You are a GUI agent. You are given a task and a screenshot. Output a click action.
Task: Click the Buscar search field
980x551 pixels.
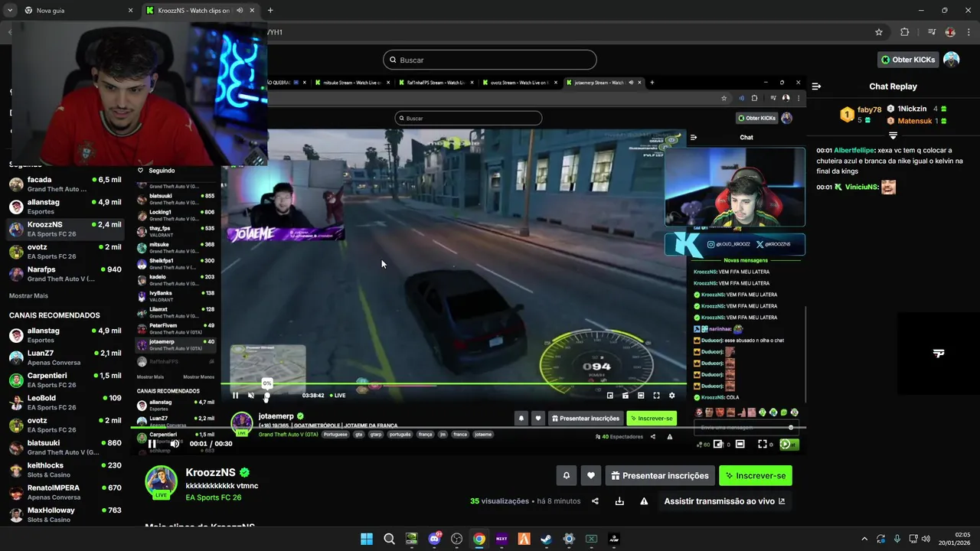(x=490, y=60)
